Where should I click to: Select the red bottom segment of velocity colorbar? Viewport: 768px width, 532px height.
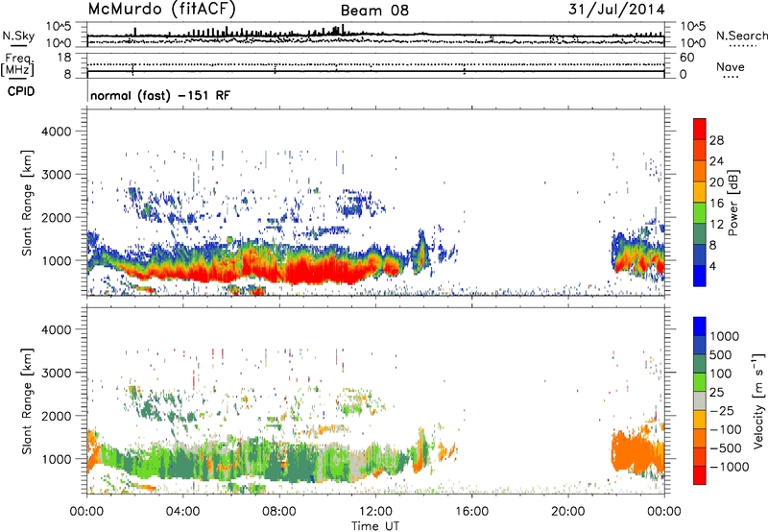click(x=700, y=475)
